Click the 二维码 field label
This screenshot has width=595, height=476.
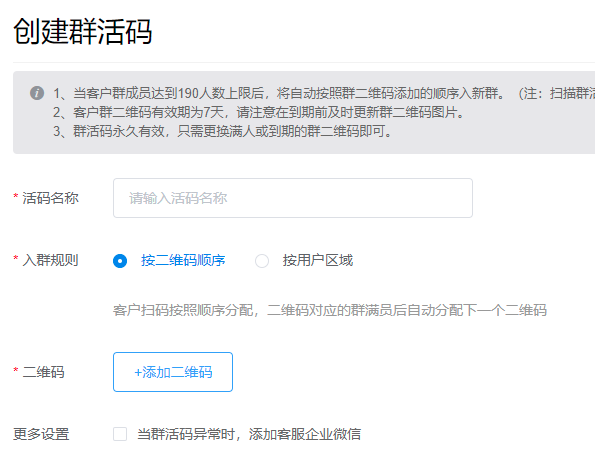tap(43, 372)
